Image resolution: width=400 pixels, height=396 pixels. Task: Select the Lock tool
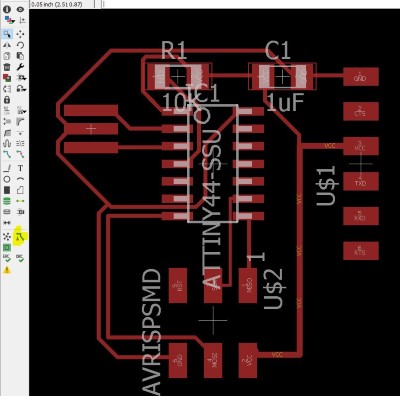click(7, 100)
